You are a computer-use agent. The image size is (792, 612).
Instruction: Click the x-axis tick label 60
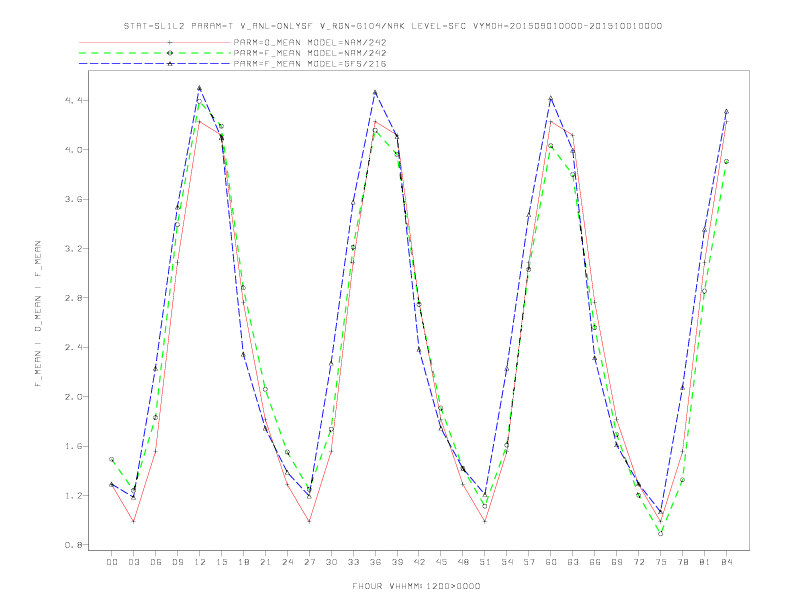[x=551, y=562]
